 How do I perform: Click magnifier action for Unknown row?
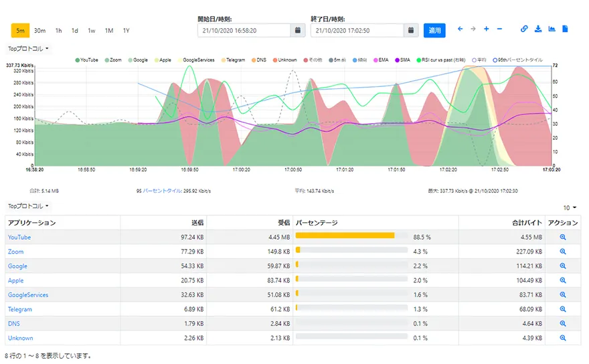(563, 338)
